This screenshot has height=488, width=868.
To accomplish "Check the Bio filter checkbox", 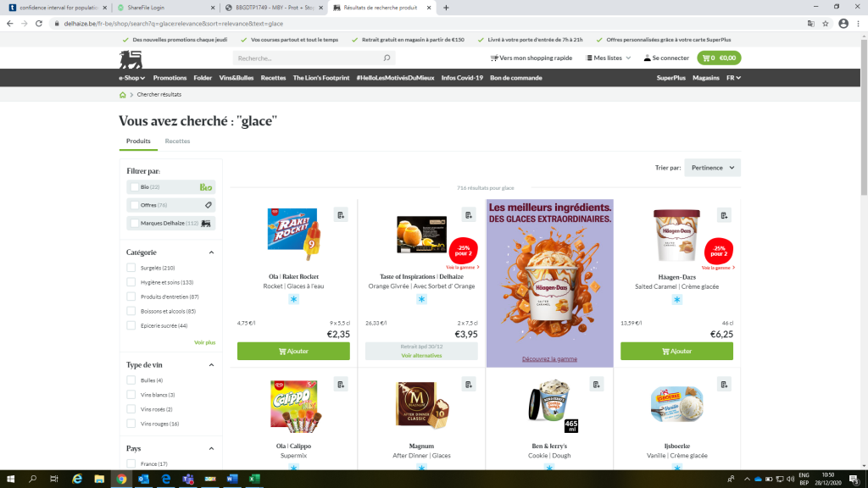I will click(135, 187).
